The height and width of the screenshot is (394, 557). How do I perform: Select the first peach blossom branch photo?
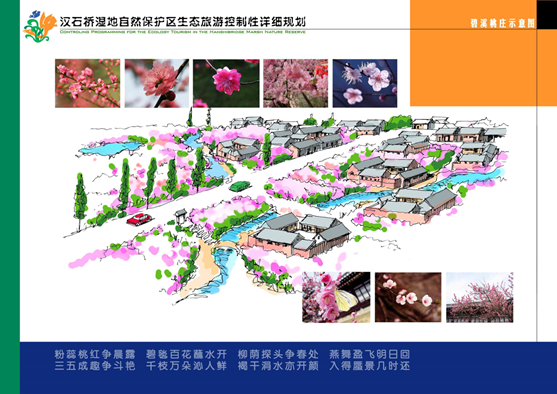point(87,83)
